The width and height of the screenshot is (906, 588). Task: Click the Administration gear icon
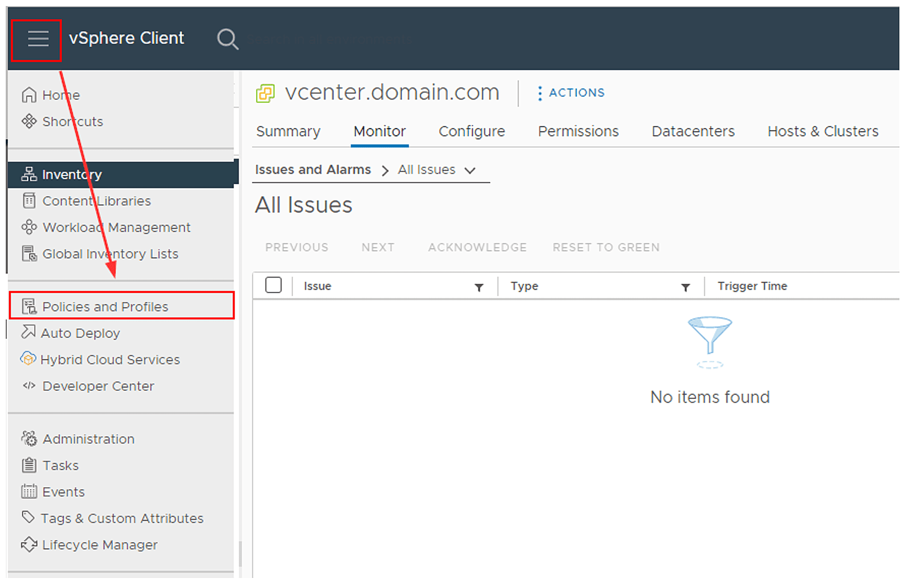click(29, 438)
